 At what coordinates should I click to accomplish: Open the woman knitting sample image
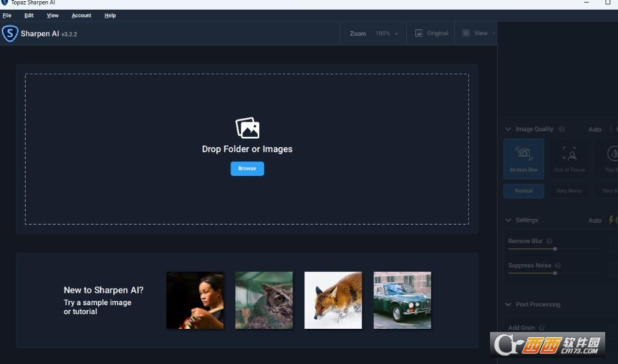pos(195,300)
